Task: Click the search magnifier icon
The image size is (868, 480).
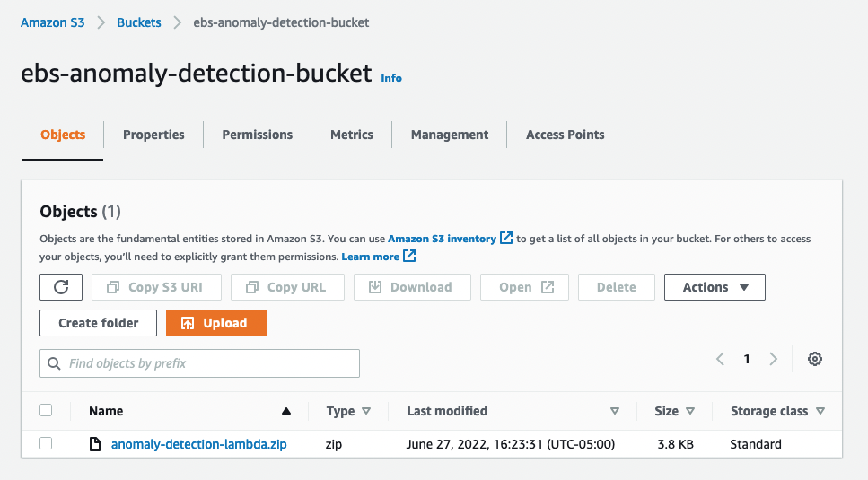Action: [54, 363]
